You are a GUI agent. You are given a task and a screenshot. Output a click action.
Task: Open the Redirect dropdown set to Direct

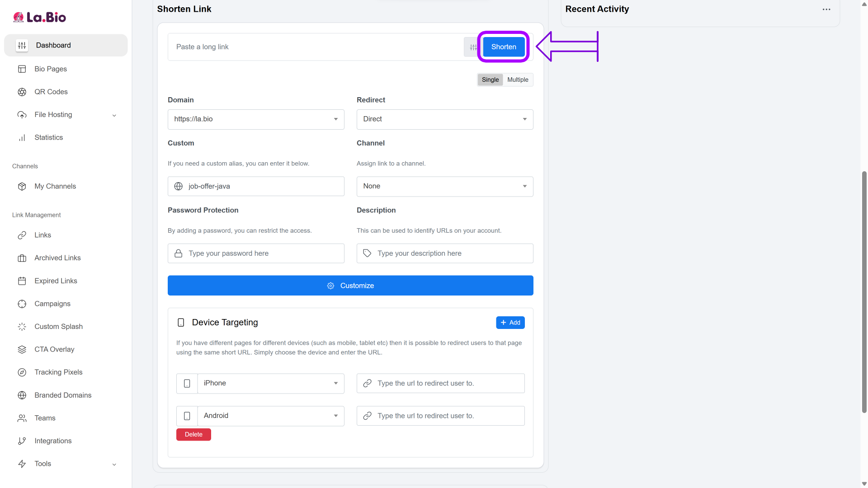coord(444,119)
